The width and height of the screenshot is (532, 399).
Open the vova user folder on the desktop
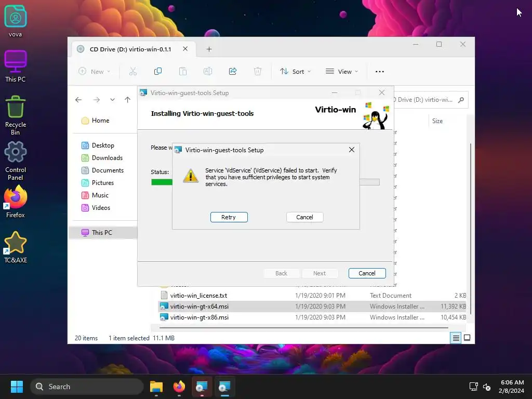pyautogui.click(x=15, y=21)
